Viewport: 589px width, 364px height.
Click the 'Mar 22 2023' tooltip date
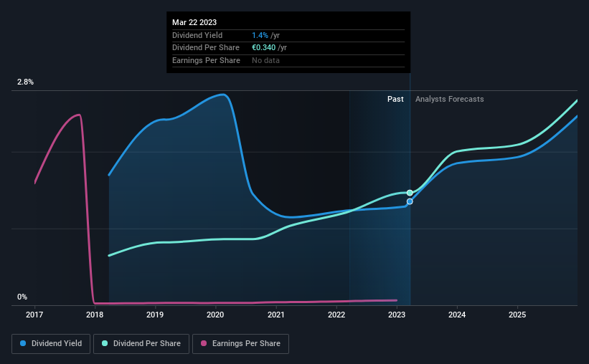[194, 22]
